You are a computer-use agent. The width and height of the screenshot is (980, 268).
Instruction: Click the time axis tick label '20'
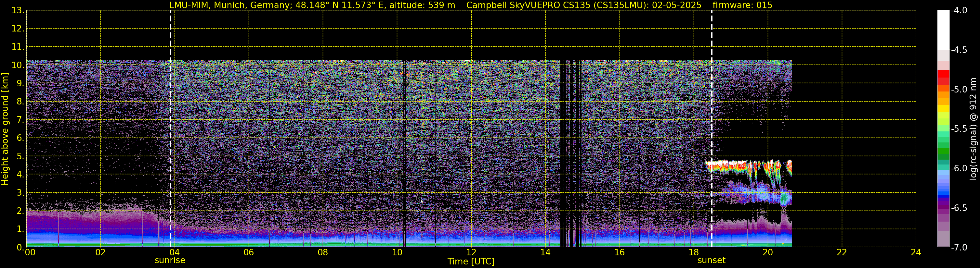[768, 252]
